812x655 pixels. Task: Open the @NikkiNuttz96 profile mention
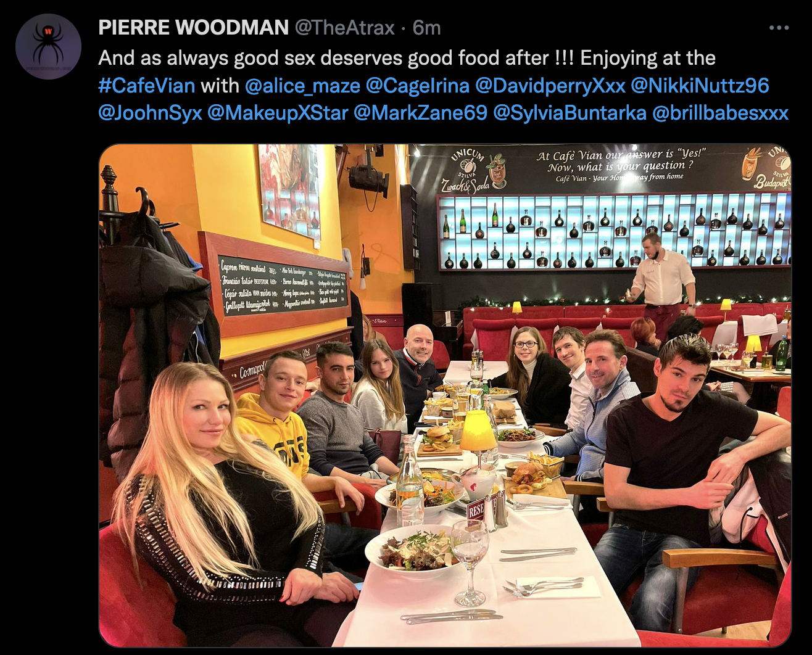coord(700,85)
